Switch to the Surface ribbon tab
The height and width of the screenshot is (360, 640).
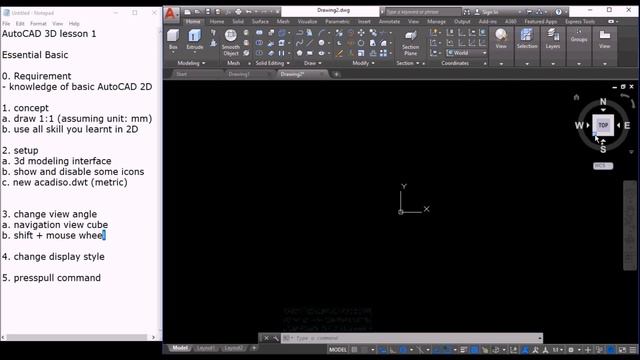pos(260,22)
